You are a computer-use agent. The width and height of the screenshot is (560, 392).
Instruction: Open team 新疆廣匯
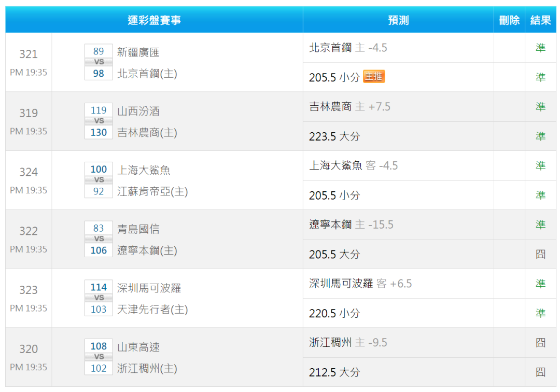[x=138, y=52]
